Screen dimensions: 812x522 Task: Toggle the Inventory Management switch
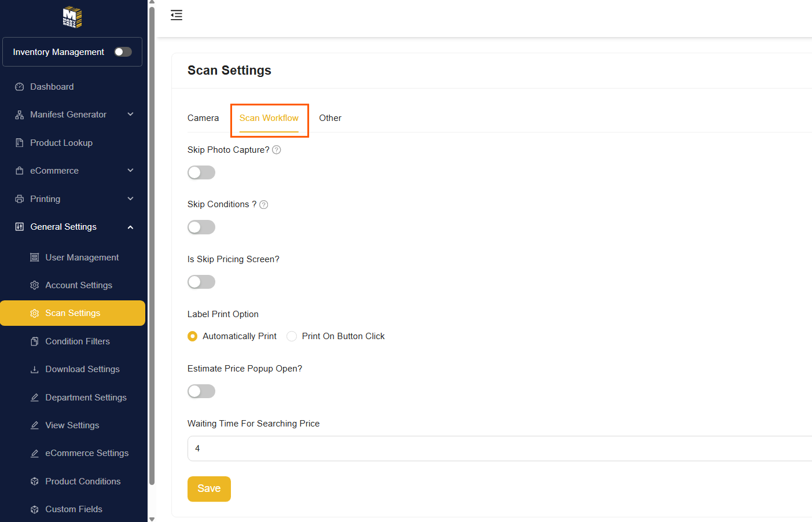[x=123, y=52]
